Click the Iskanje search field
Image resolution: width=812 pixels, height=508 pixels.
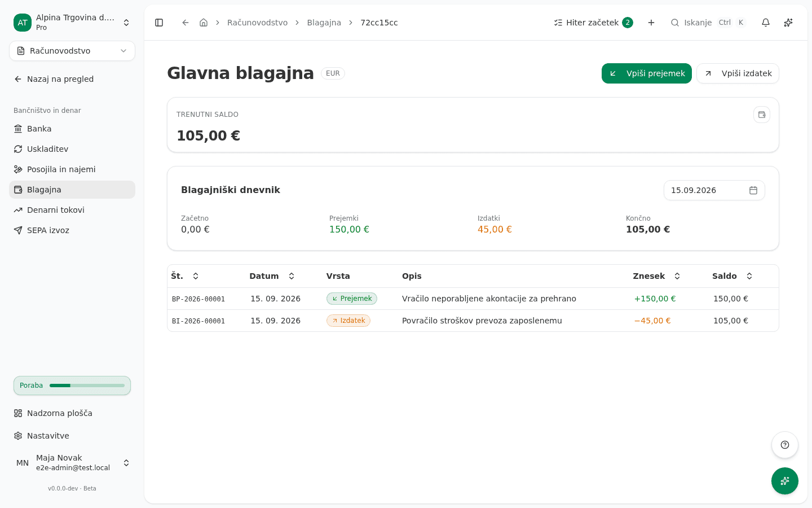pos(708,23)
